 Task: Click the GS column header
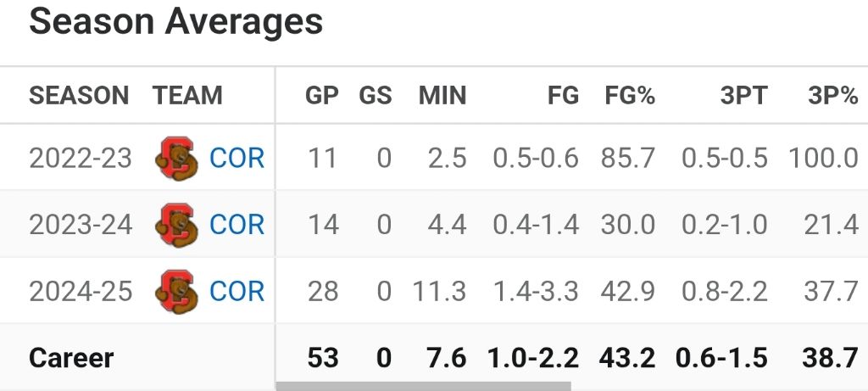click(x=376, y=96)
